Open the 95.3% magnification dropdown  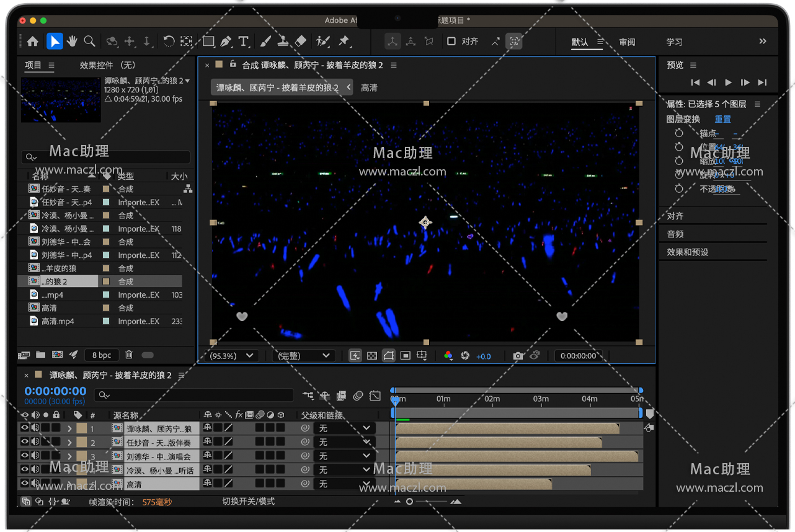point(233,356)
